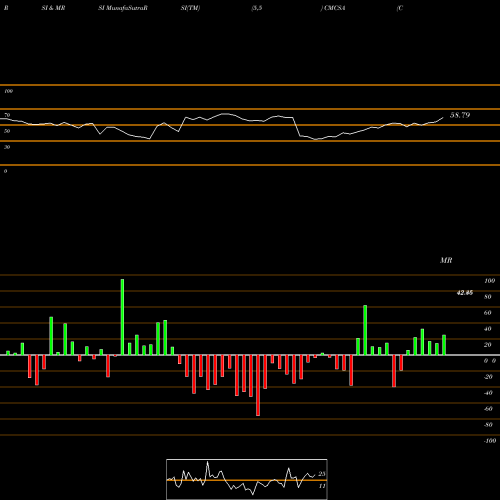Click the SI & MR header text
Viewport: 500px width, 500px height.
pos(53,8)
